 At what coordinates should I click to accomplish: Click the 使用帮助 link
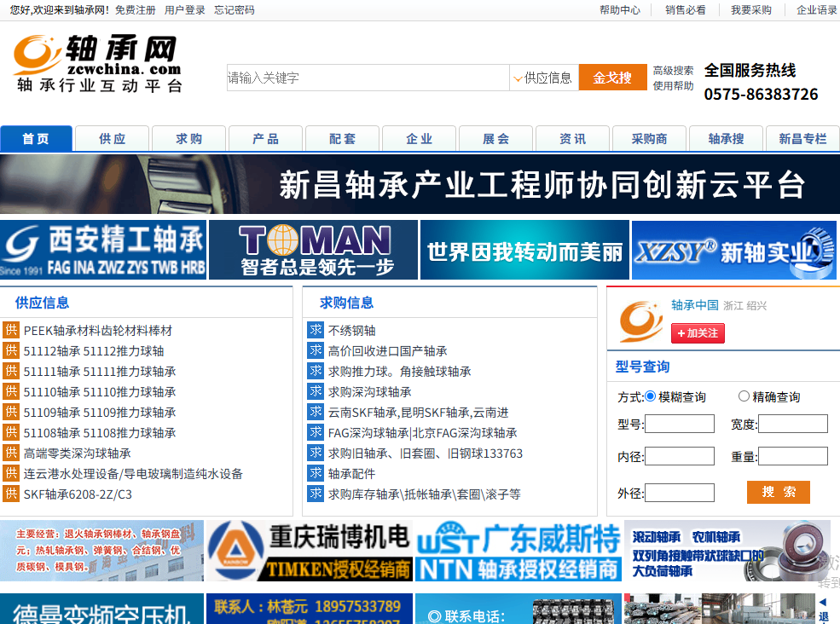click(x=673, y=86)
